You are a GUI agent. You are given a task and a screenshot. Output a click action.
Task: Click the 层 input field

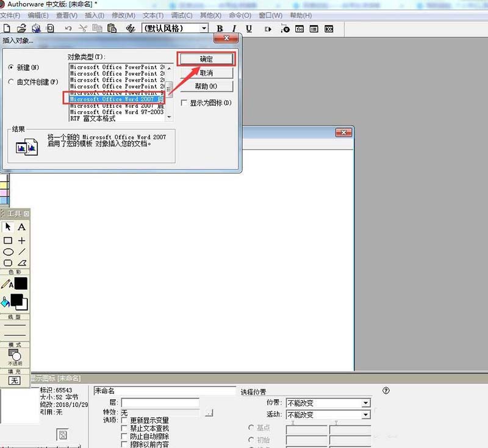point(160,403)
